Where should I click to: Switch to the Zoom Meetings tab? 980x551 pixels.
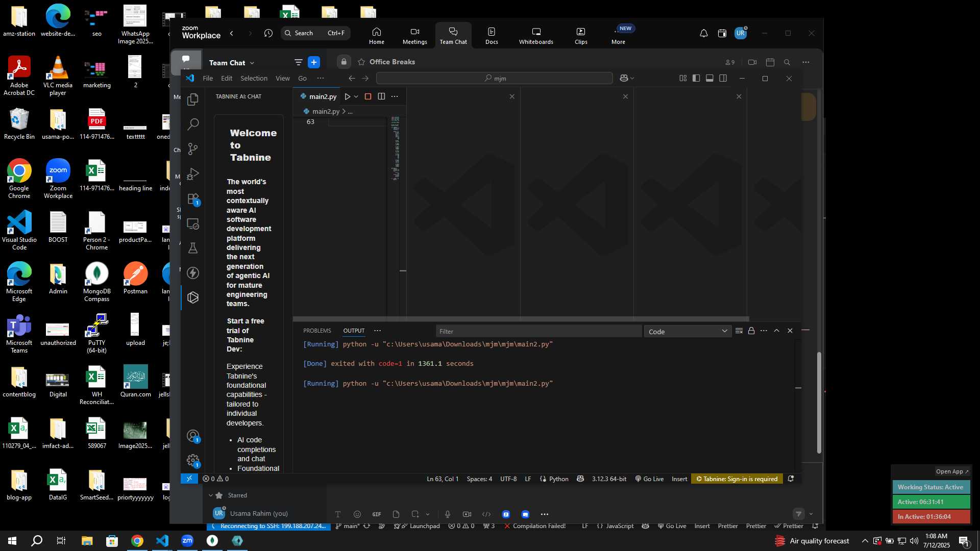pyautogui.click(x=414, y=36)
